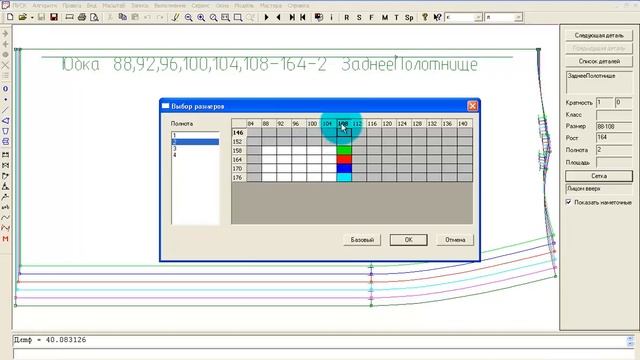Click the blue cell in row 170
The height and width of the screenshot is (360, 640).
click(x=344, y=168)
